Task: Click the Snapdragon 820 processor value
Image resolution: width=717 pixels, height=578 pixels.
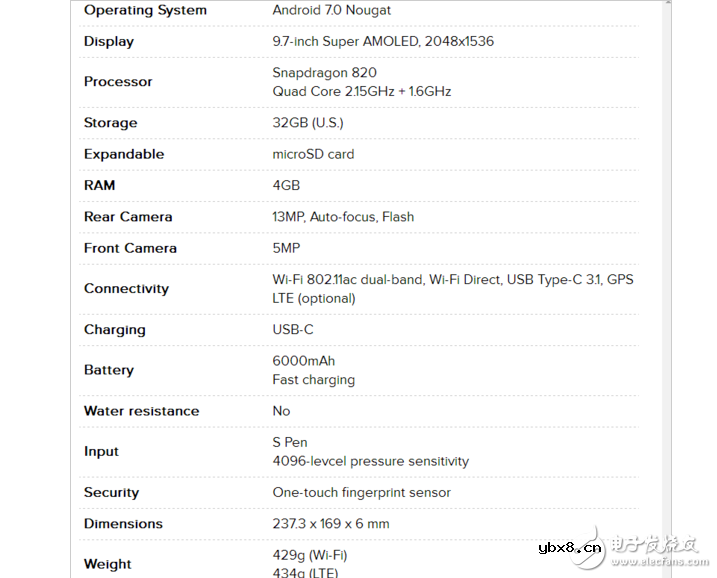Action: pos(325,73)
